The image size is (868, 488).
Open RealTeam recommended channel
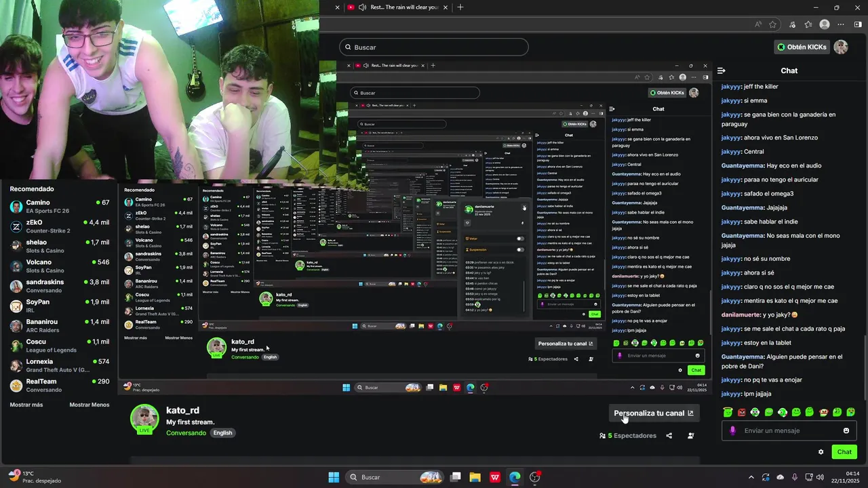(x=60, y=385)
